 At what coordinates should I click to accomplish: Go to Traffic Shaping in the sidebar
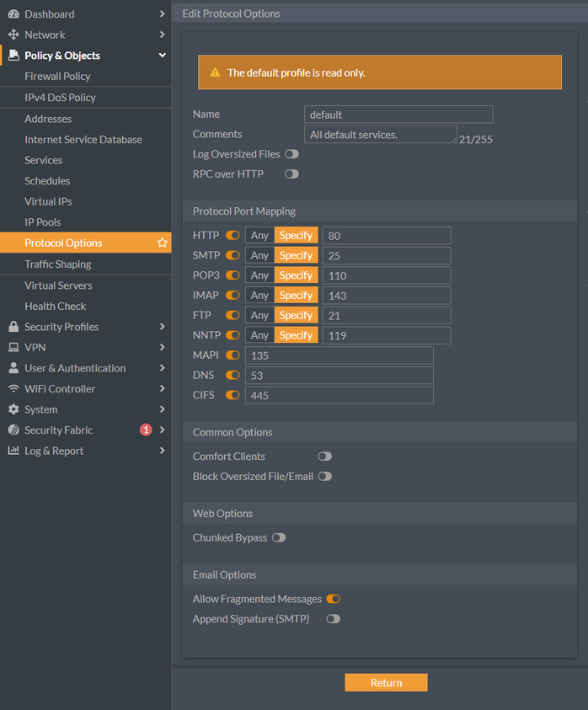click(57, 264)
